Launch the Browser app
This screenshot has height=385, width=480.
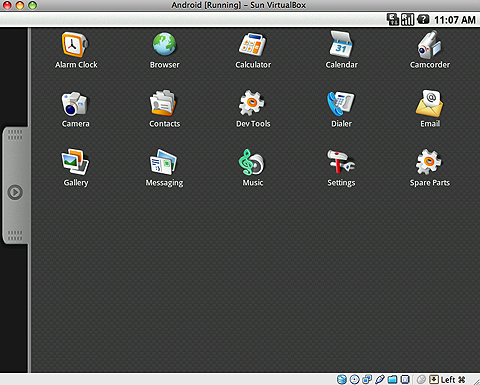tap(164, 50)
